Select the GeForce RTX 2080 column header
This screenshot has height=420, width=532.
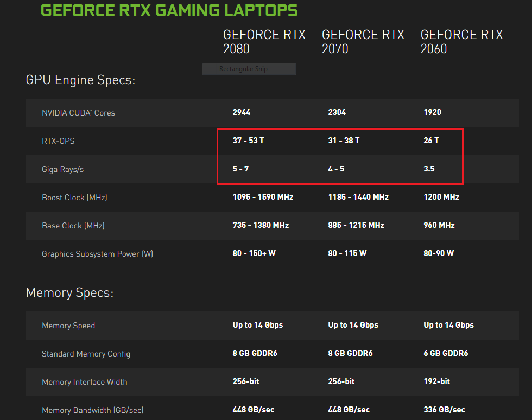pyautogui.click(x=264, y=42)
